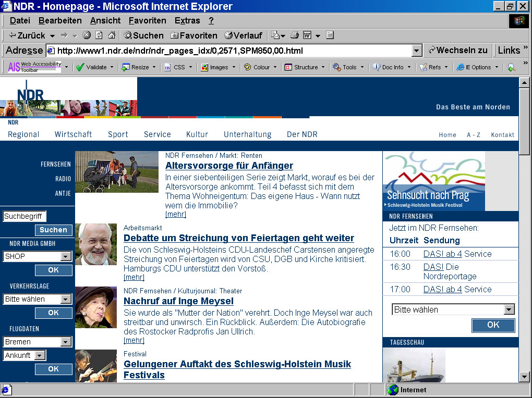
Task: Click the Suchen button below Suchbegriff field
Action: click(x=54, y=230)
